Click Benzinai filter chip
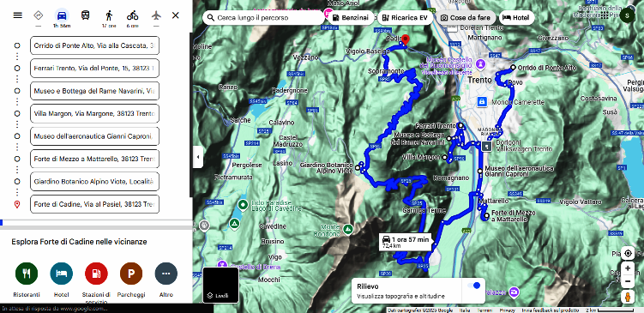 click(x=352, y=18)
